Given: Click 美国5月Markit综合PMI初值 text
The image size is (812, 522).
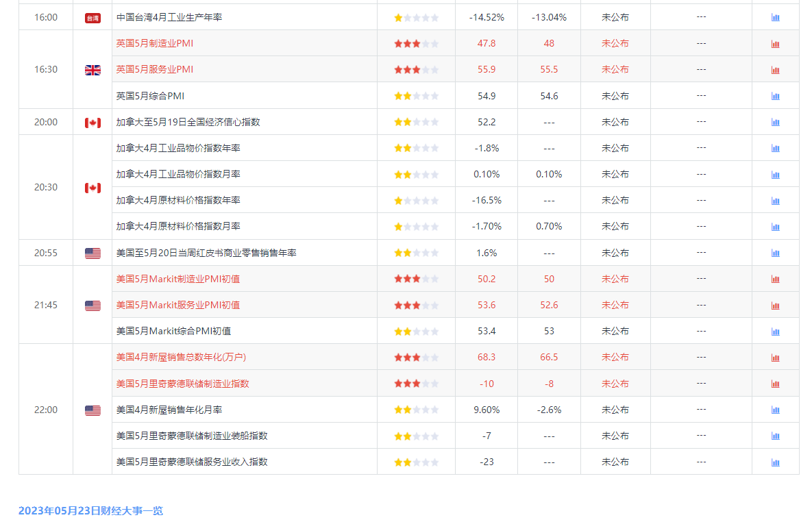Looking at the screenshot, I should (x=173, y=331).
